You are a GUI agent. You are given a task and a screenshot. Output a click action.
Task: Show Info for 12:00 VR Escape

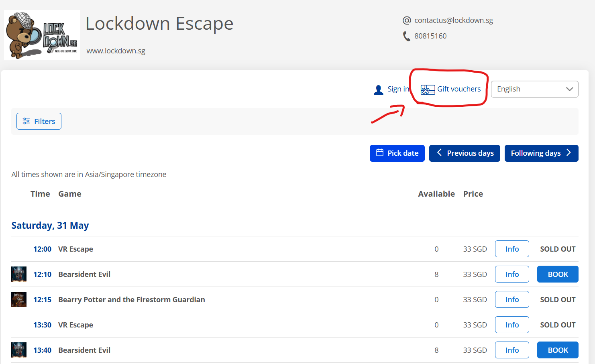pyautogui.click(x=512, y=249)
